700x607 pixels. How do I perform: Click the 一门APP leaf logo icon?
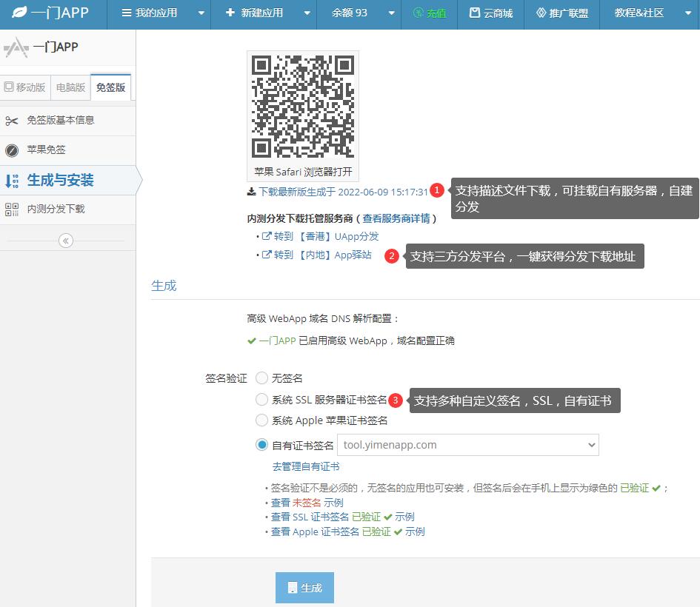(x=19, y=13)
